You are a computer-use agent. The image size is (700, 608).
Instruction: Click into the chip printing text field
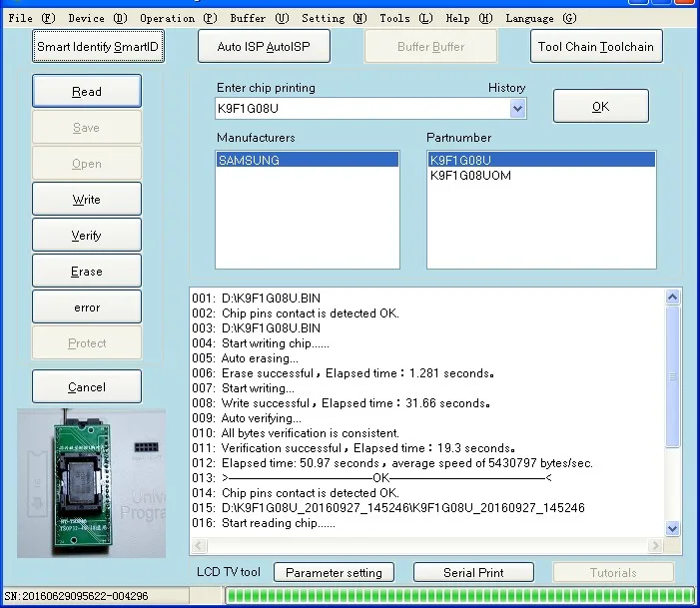point(359,109)
